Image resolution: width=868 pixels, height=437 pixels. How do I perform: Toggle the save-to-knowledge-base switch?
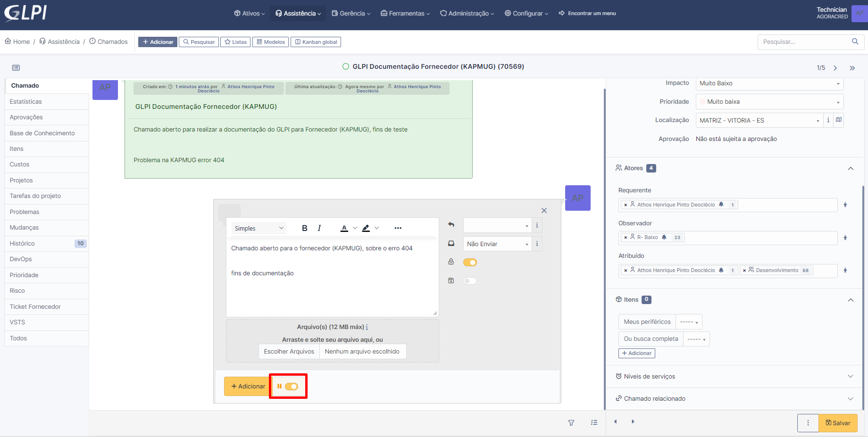point(470,281)
